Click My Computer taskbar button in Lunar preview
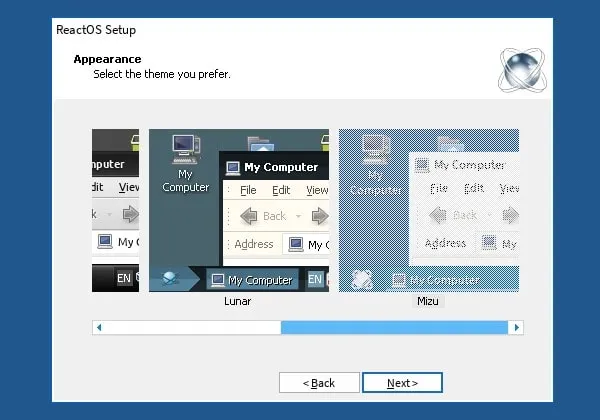The width and height of the screenshot is (600, 420). click(x=252, y=280)
